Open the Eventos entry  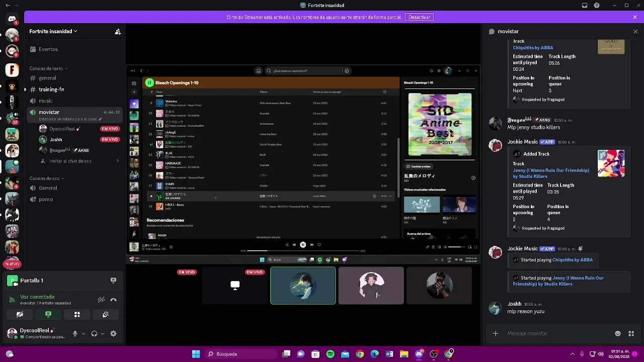pyautogui.click(x=74, y=49)
